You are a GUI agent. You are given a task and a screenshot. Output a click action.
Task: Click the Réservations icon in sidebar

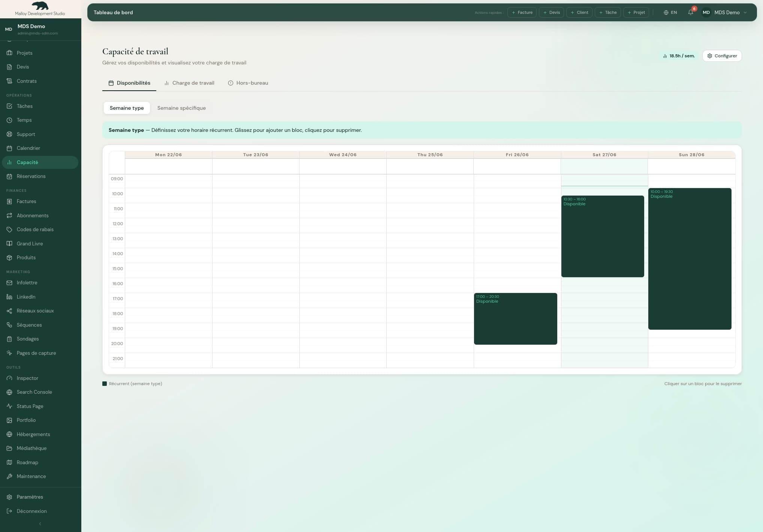9,176
